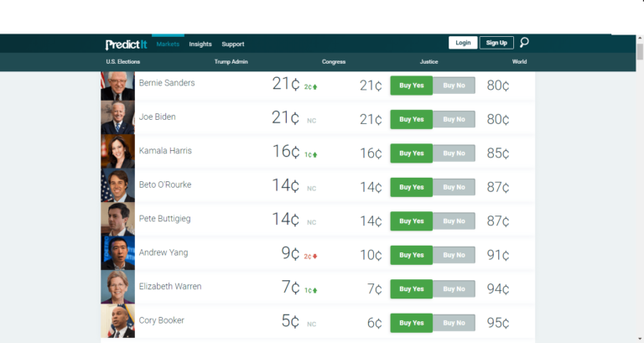The image size is (644, 343).
Task: Click the Sign Up button
Action: point(496,43)
